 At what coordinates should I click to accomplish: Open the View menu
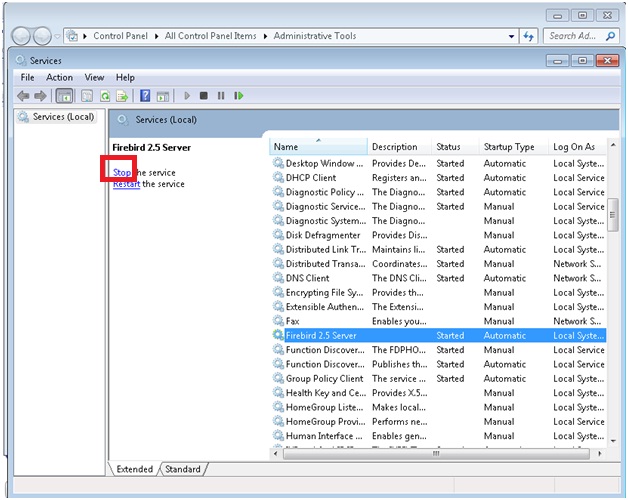[x=95, y=77]
